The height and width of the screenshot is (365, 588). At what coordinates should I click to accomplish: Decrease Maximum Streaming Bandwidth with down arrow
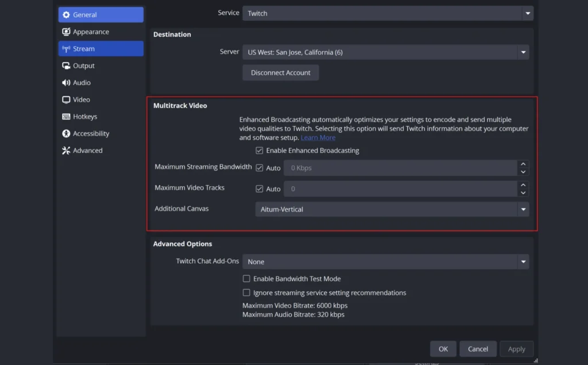[x=523, y=172]
